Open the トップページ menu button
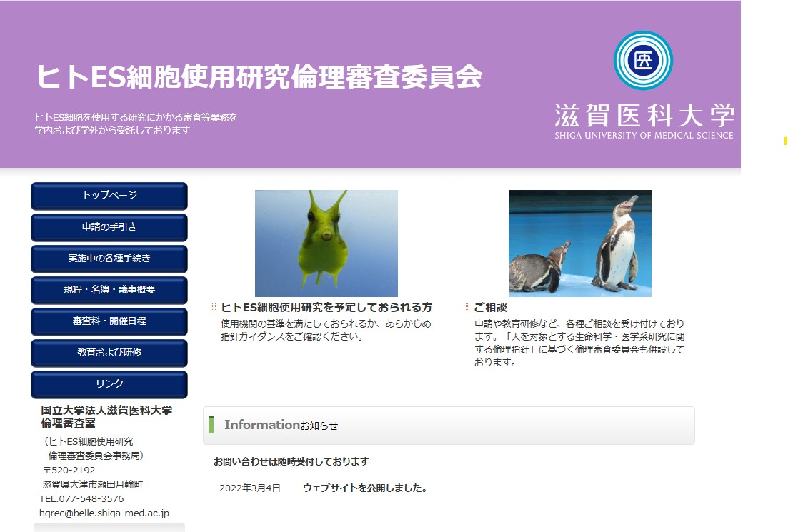Image resolution: width=788 pixels, height=532 pixels. pyautogui.click(x=109, y=196)
